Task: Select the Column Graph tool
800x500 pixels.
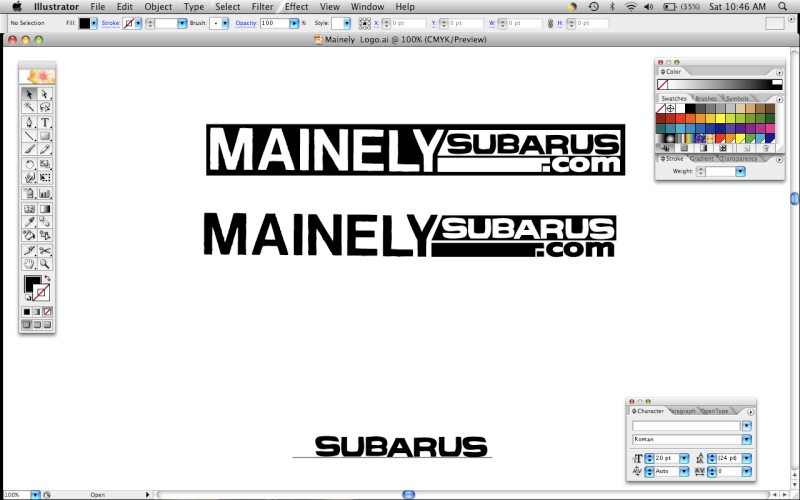Action: 45,193
